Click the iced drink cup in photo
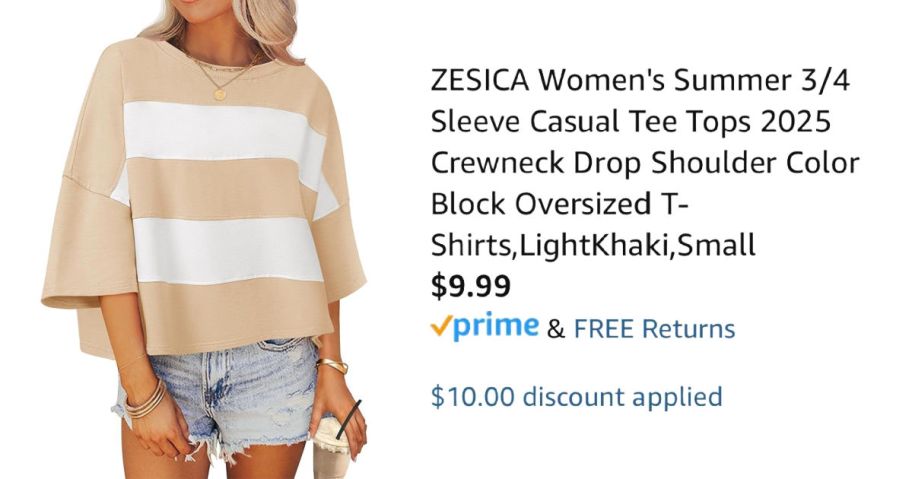Viewport: 912px width, 479px height. [x=334, y=445]
